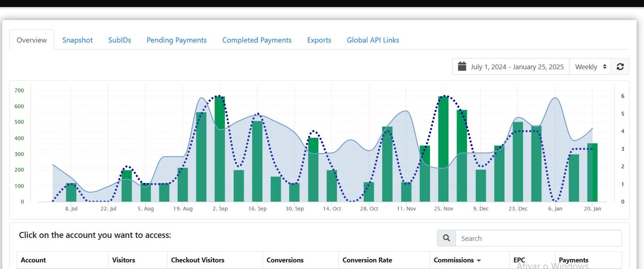
Task: Sort by Conversion Rate column header
Action: [367, 260]
